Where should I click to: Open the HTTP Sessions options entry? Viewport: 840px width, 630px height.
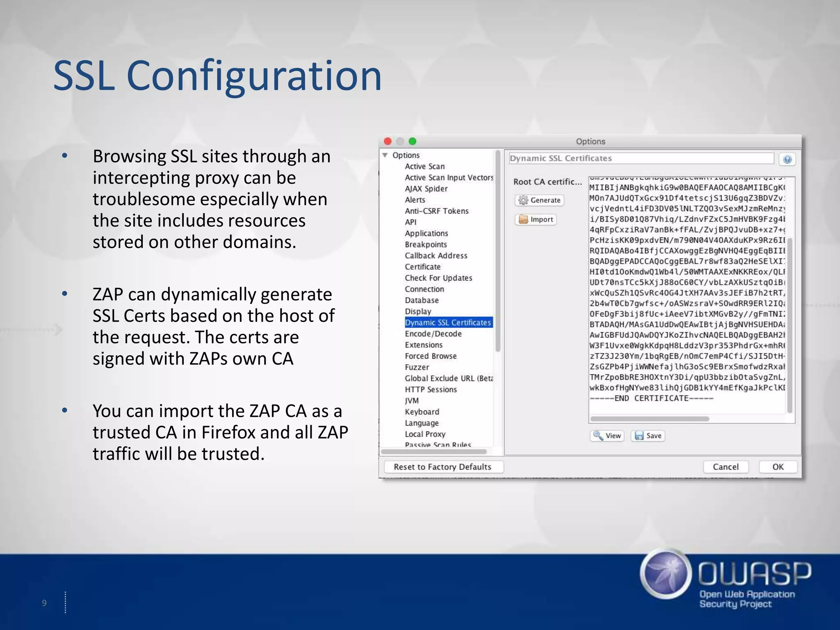431,389
